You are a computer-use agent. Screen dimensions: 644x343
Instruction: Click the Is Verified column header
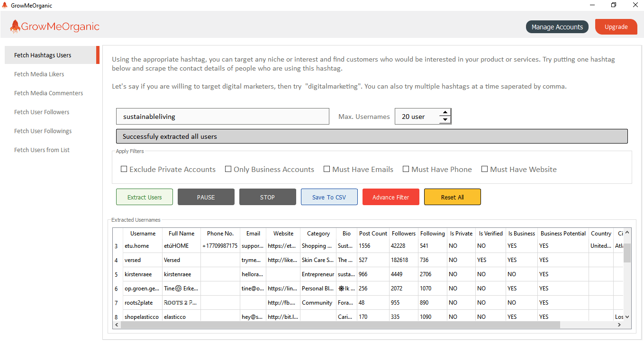pos(490,234)
